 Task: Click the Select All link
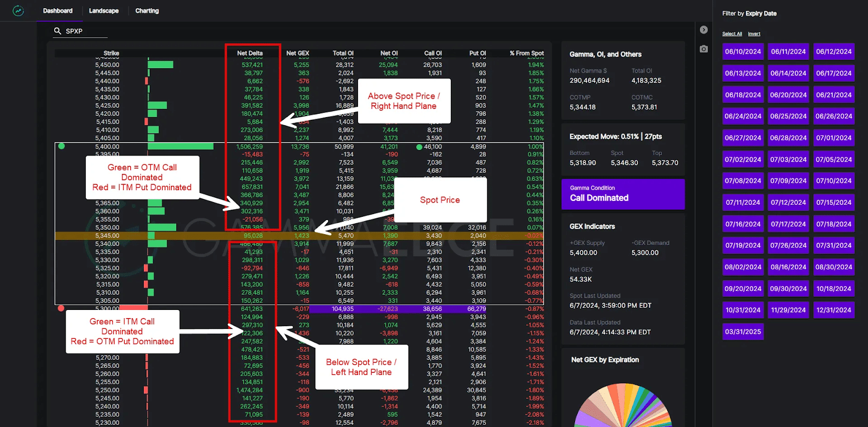coord(732,34)
